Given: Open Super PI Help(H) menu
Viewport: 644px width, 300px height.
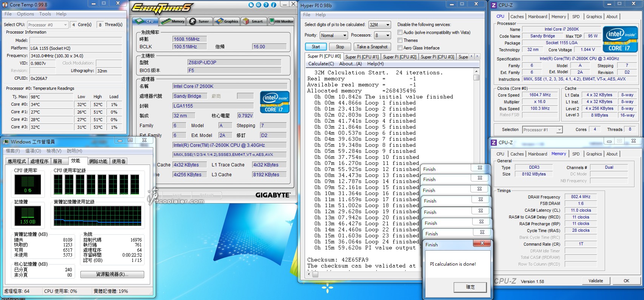Looking at the screenshot, I should point(375,64).
